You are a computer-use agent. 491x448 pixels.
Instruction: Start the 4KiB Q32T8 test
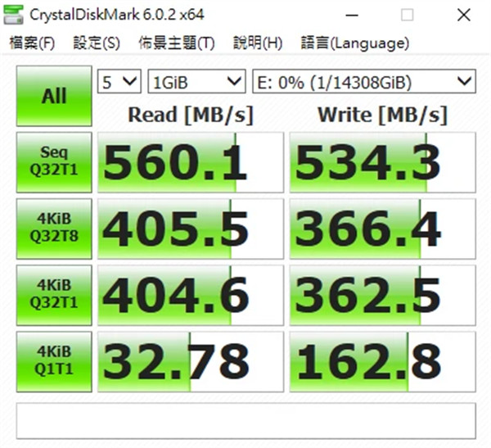coord(54,229)
